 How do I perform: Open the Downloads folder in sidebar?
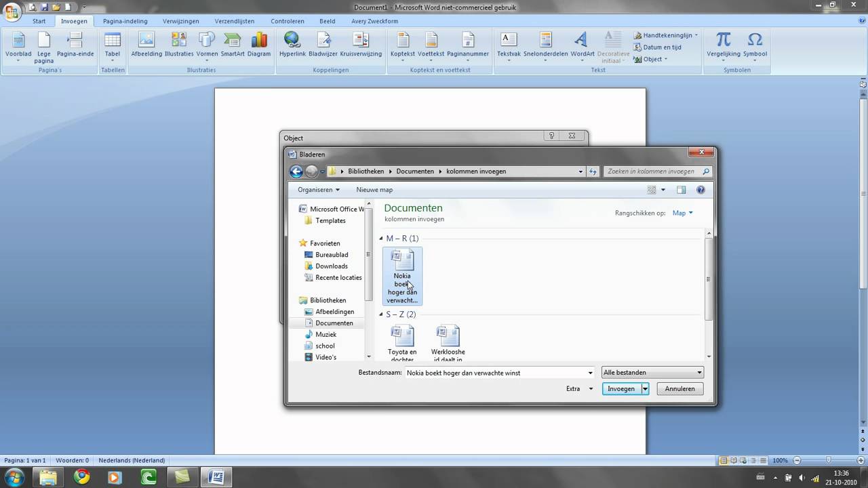tap(331, 266)
